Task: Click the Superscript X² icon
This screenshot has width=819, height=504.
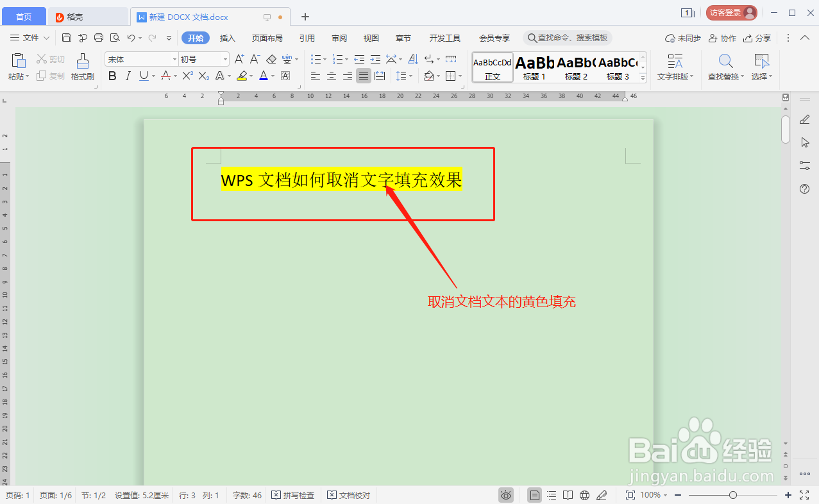Action: [187, 76]
